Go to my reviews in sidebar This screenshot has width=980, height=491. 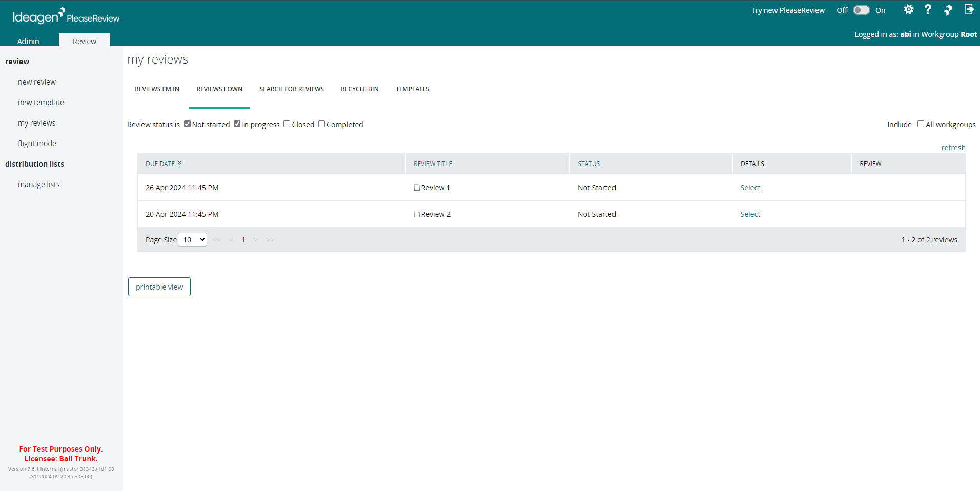tap(36, 123)
